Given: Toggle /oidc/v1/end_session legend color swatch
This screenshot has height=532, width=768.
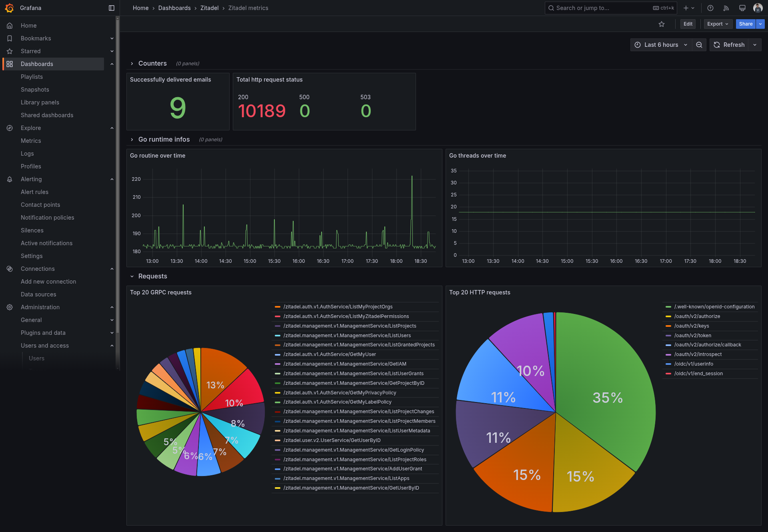Looking at the screenshot, I should [x=668, y=374].
